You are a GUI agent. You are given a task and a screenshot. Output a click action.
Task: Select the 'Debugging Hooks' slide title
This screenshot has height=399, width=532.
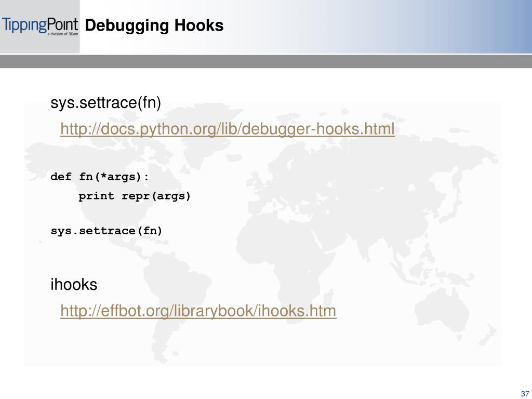click(x=154, y=25)
